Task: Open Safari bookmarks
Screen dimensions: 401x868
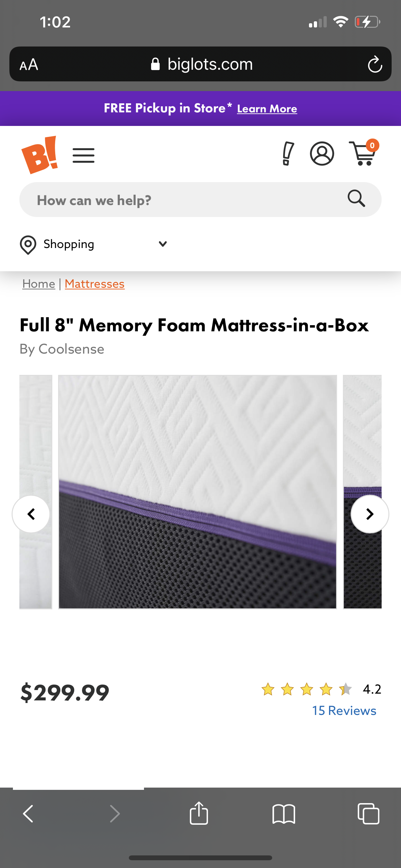Action: [284, 814]
